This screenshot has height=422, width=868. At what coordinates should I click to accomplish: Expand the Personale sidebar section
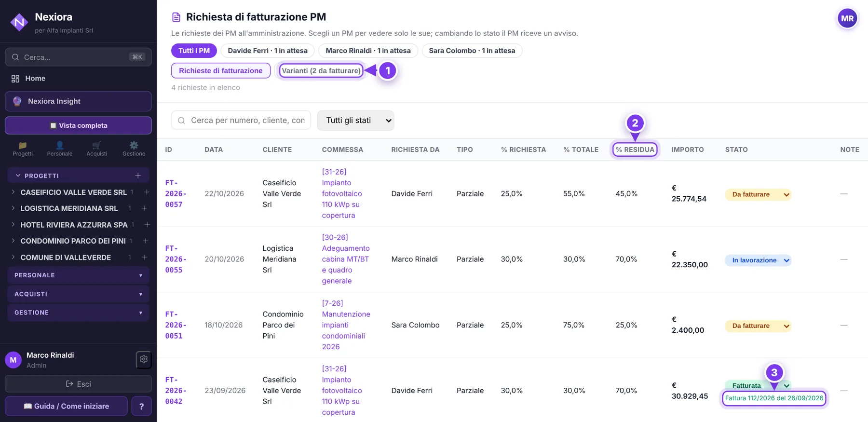[x=78, y=275]
